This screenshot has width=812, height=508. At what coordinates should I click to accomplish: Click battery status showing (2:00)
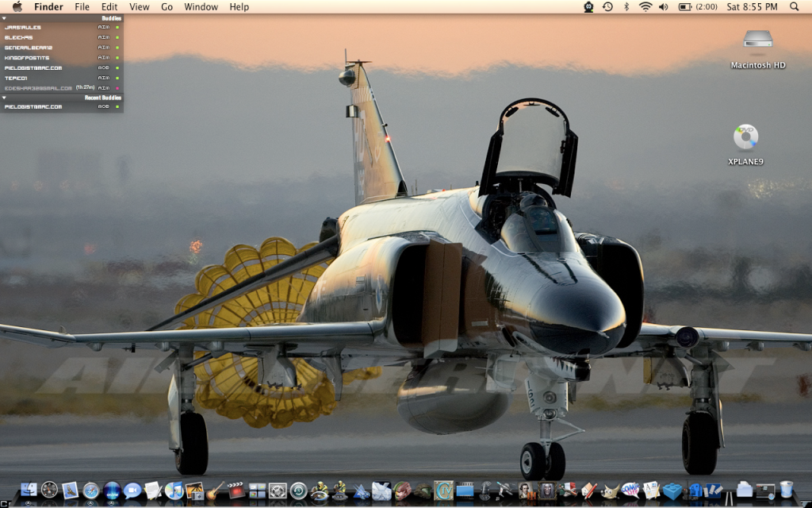[x=698, y=6]
